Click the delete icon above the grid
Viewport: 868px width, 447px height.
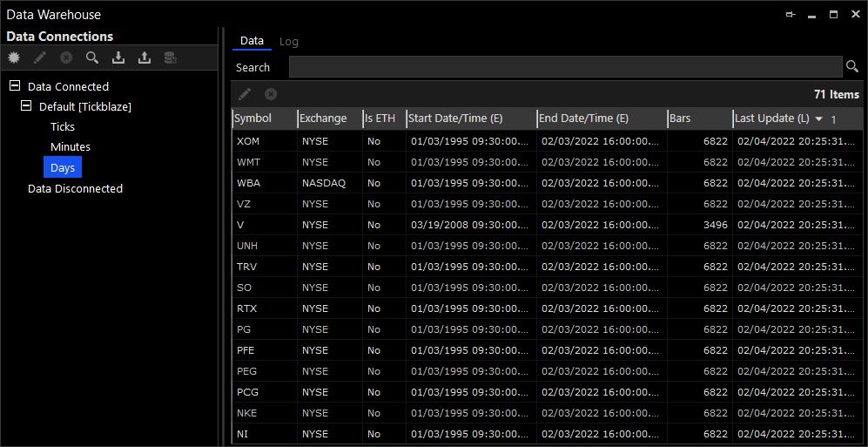click(x=271, y=94)
